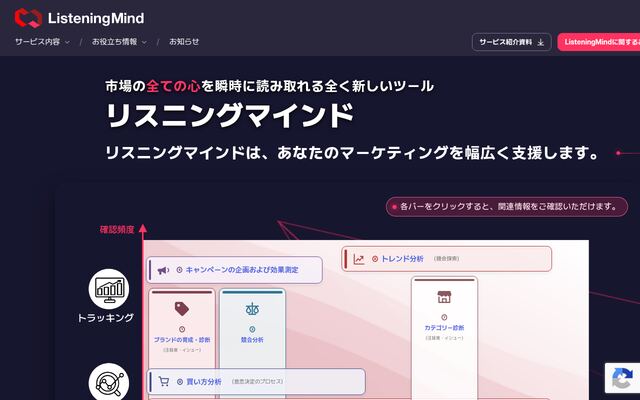Click the reCAPTCHA badge
This screenshot has width=640, height=400.
click(622, 378)
